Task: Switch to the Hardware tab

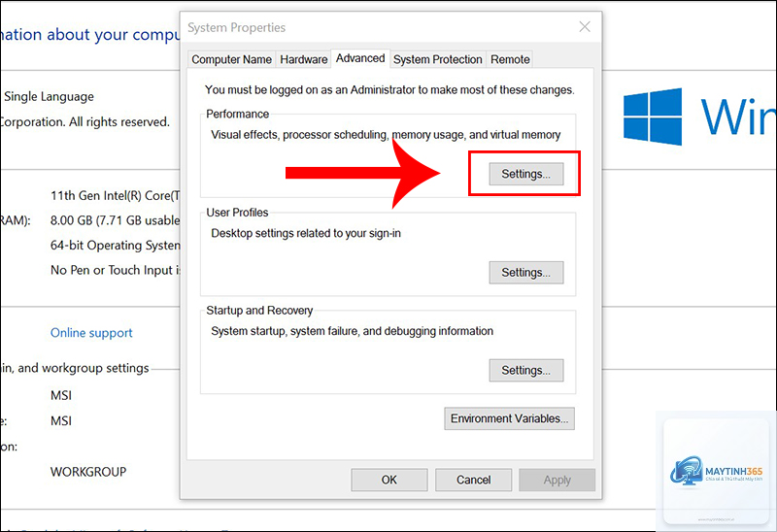Action: 304,59
